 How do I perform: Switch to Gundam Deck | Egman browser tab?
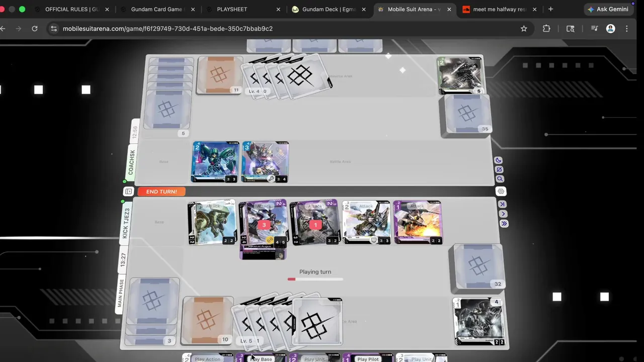pyautogui.click(x=329, y=9)
